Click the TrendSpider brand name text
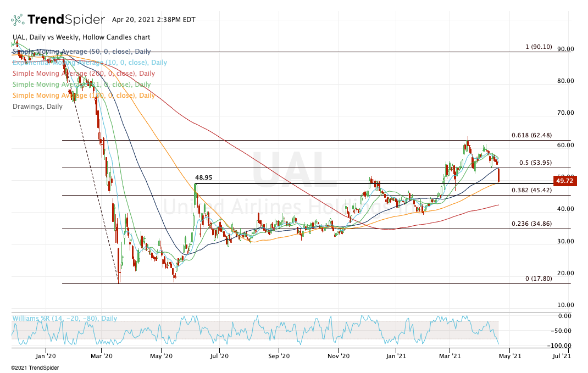Screen dimensions: 588x373 click(66, 19)
